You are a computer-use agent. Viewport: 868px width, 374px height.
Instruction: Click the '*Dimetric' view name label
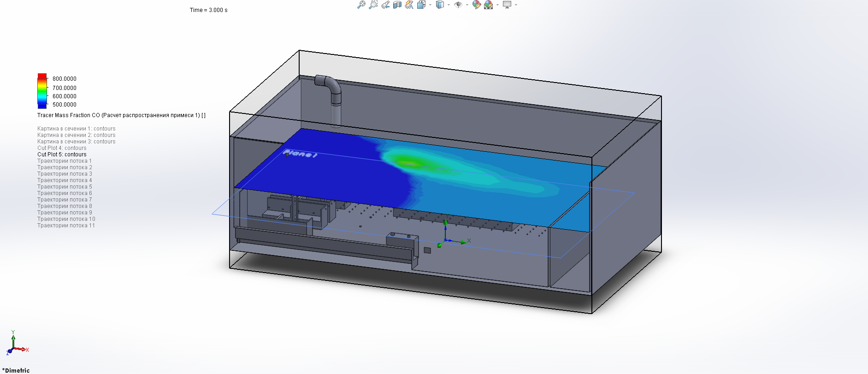point(16,370)
